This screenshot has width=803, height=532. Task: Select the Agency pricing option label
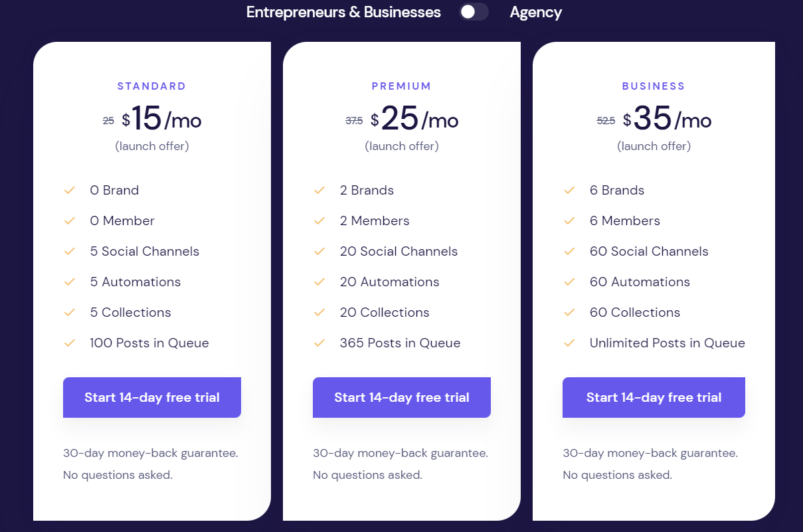(536, 12)
